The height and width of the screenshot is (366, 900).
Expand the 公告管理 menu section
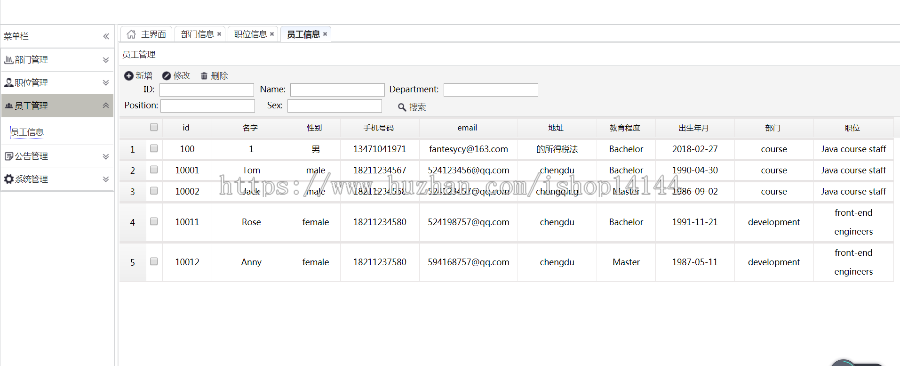(106, 156)
